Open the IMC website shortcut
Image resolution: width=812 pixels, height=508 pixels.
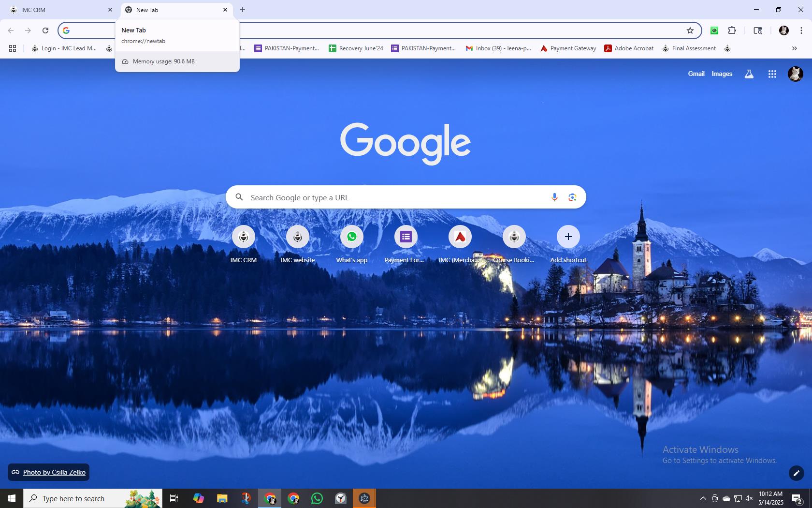pyautogui.click(x=298, y=244)
